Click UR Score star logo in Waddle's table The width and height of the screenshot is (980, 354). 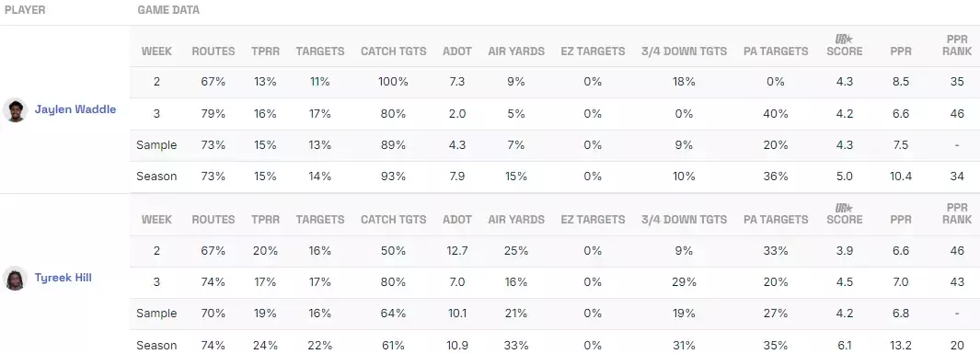[845, 40]
